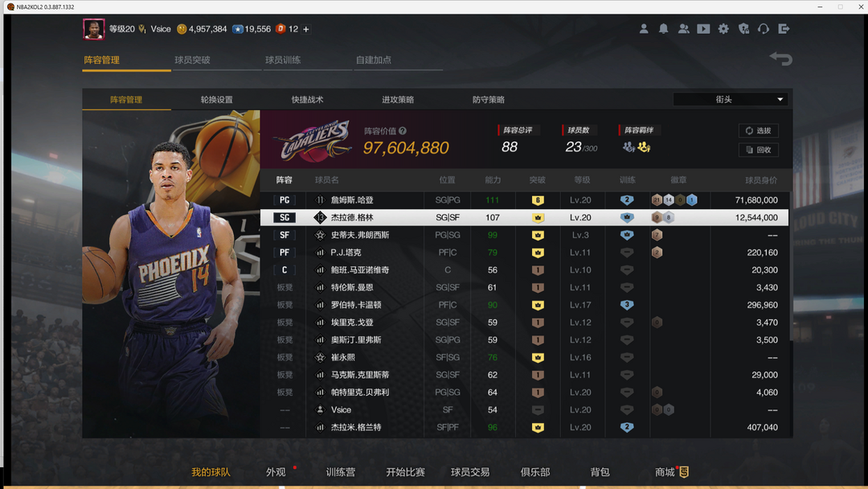The height and width of the screenshot is (489, 868).
Task: Click the gold lineup bond icon
Action: (x=644, y=146)
